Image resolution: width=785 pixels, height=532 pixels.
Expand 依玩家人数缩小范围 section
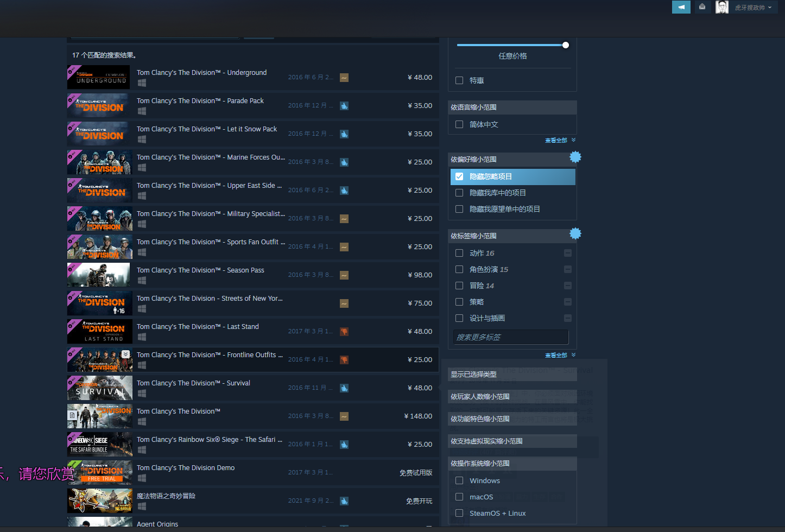click(512, 396)
